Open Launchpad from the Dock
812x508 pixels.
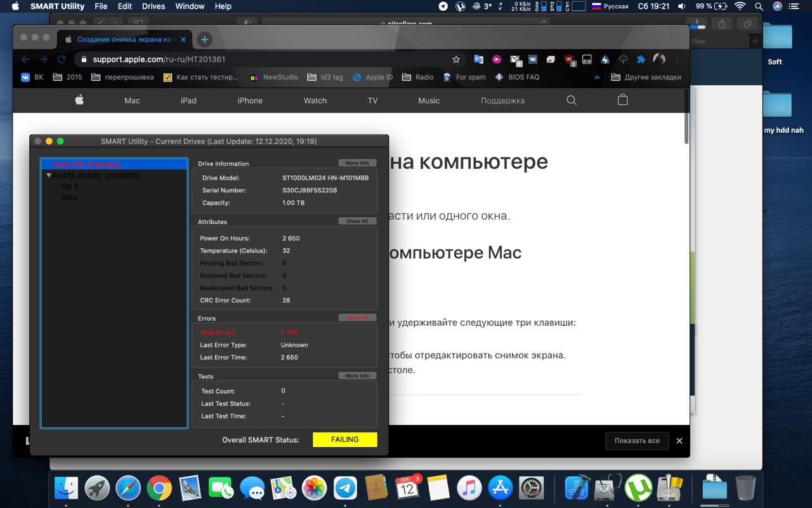point(97,488)
